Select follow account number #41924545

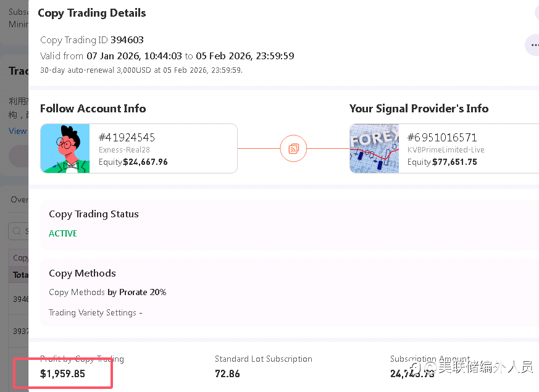[127, 137]
